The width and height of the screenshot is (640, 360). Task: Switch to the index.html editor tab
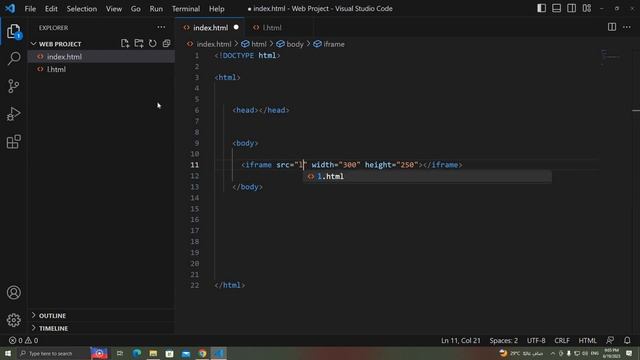click(x=210, y=27)
